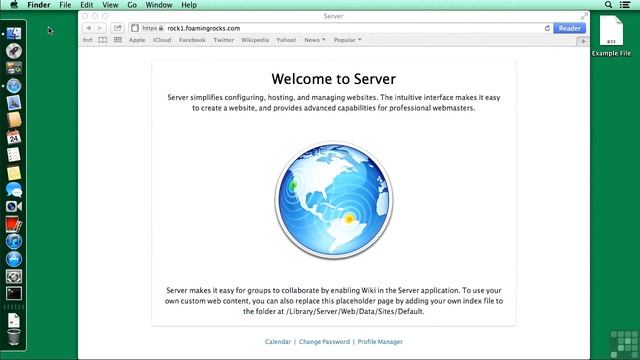Screen dimensions: 640x360
Task: Open Photo Booth red icon in Dock
Action: 14,224
